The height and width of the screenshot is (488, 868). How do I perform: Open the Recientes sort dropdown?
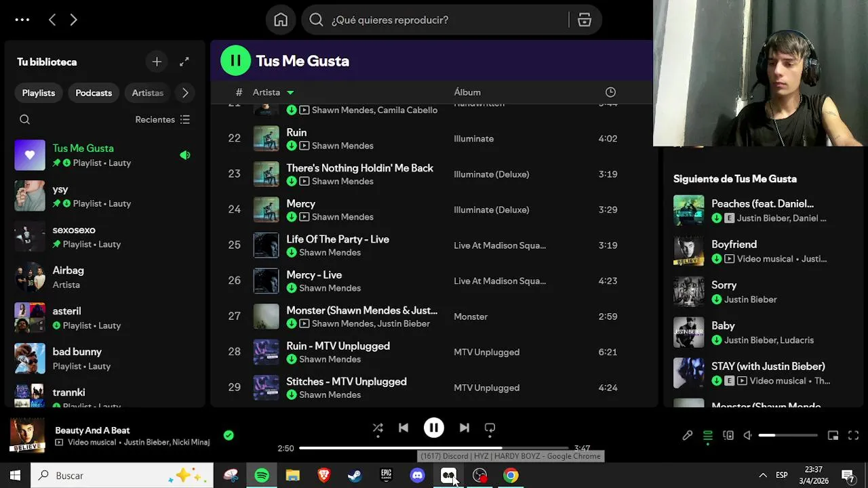point(163,119)
